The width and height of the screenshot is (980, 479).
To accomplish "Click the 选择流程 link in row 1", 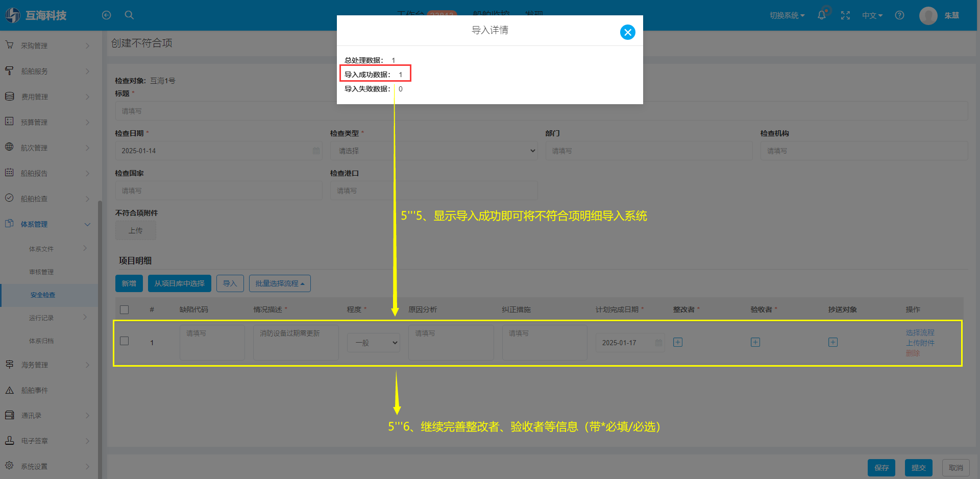I will (x=920, y=332).
